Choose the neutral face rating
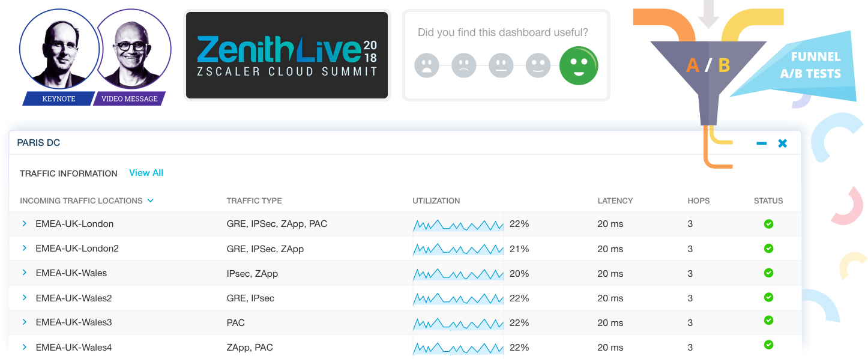 coord(501,65)
